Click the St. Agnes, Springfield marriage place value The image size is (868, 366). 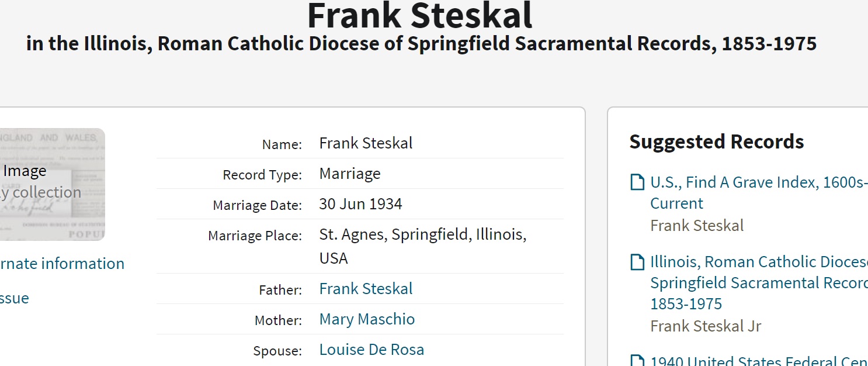tap(422, 235)
